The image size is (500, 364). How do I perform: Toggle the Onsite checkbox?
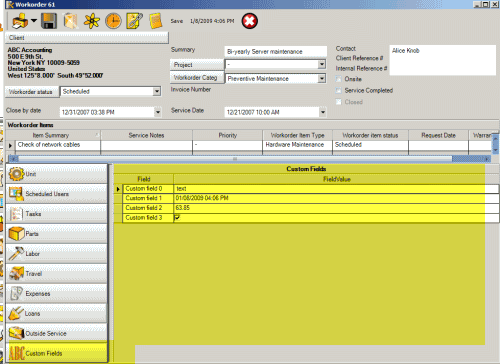click(339, 79)
